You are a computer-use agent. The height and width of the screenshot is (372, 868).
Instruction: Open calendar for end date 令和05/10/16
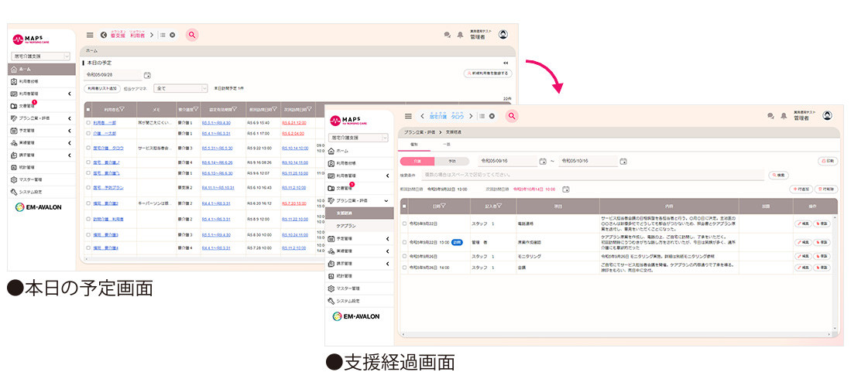[623, 162]
